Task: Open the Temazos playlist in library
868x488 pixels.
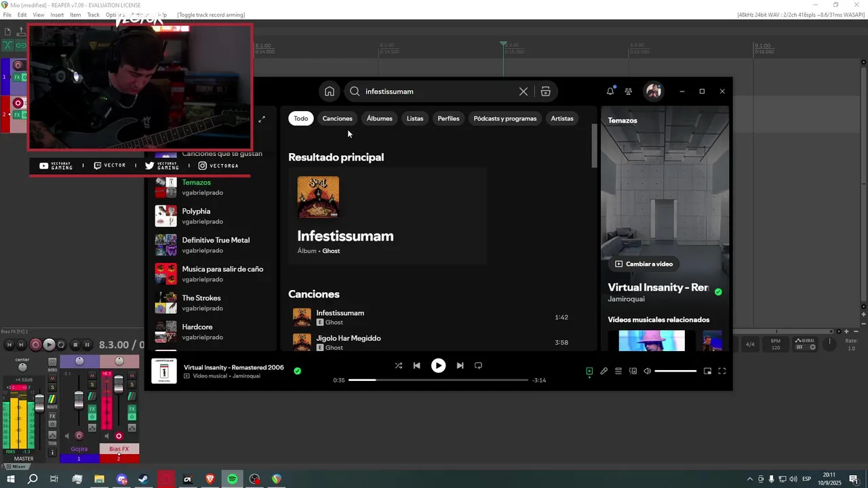Action: click(210, 187)
